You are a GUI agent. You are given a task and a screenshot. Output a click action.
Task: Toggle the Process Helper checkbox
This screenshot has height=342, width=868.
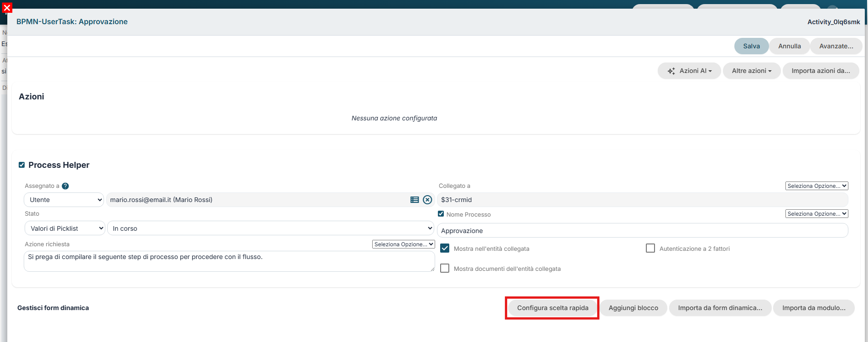[21, 165]
